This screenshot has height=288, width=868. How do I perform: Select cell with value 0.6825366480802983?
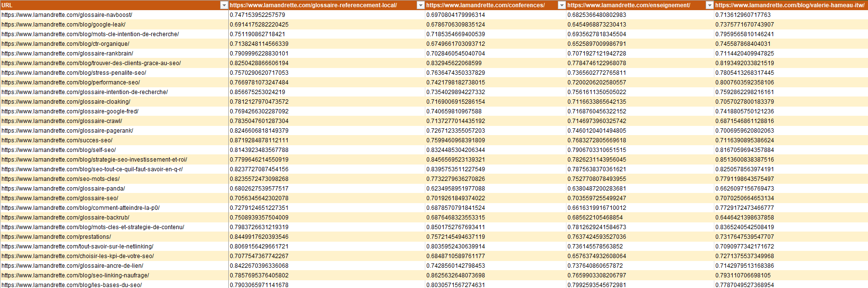pyautogui.click(x=640, y=15)
